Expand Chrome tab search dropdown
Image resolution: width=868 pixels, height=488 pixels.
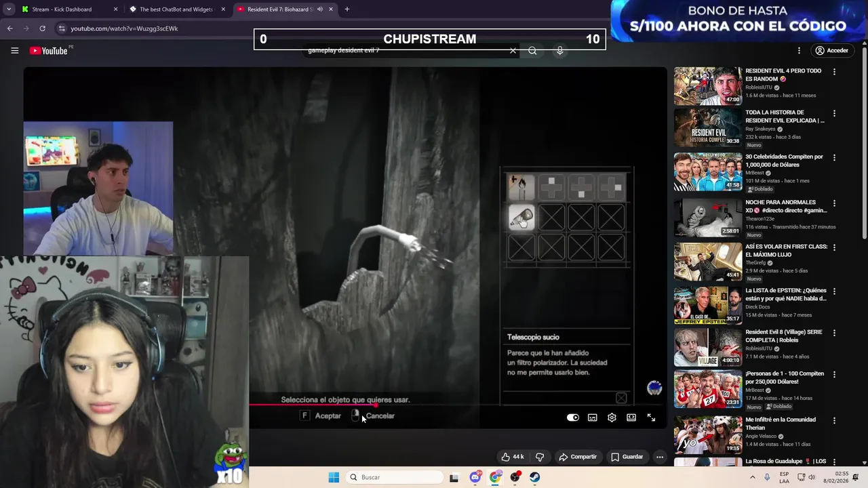tap(9, 9)
